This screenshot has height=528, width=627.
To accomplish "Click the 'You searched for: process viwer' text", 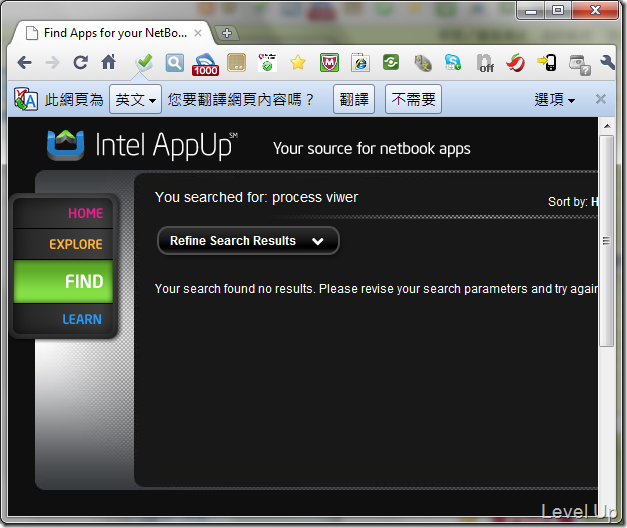I will (256, 197).
